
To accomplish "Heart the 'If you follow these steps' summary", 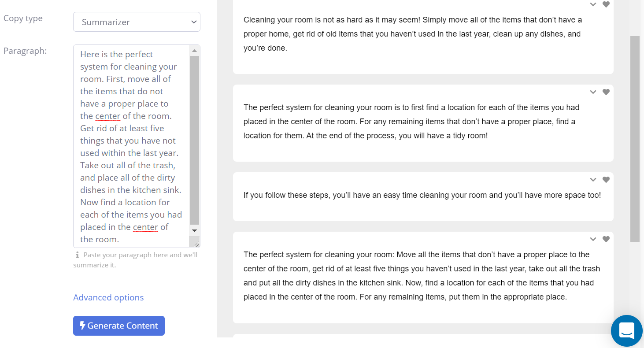I will [x=606, y=180].
